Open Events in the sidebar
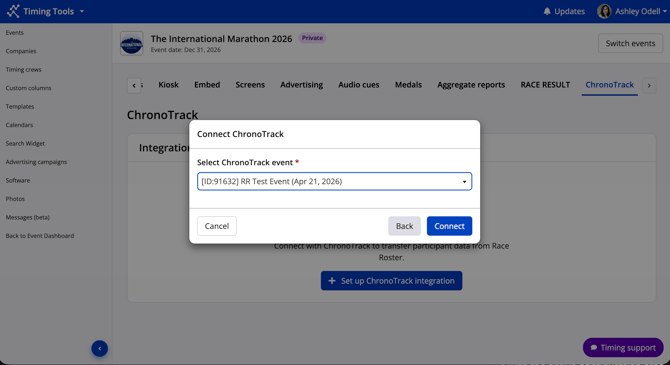Image resolution: width=670 pixels, height=365 pixels. (x=15, y=32)
